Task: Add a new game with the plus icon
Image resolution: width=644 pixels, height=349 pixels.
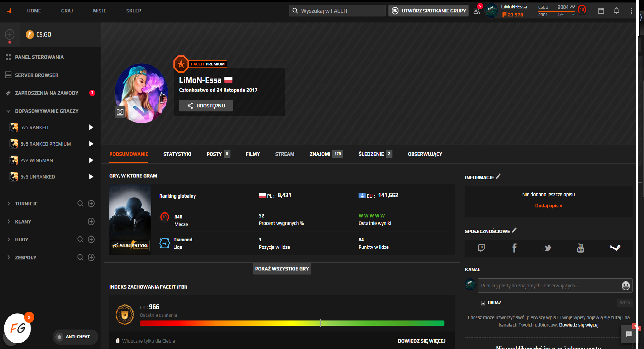Action: [x=10, y=34]
